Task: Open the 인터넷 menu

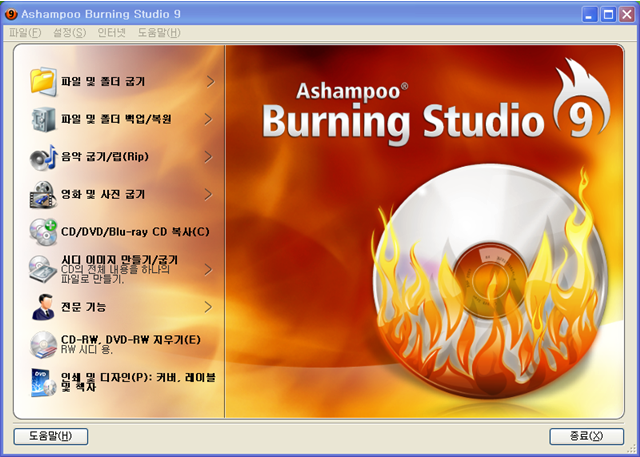Action: click(112, 33)
